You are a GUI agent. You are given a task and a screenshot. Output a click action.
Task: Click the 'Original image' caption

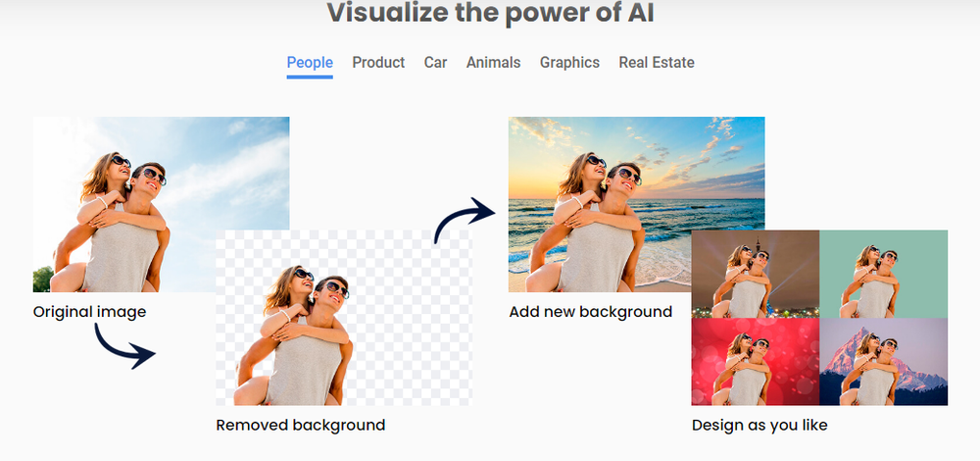click(89, 312)
